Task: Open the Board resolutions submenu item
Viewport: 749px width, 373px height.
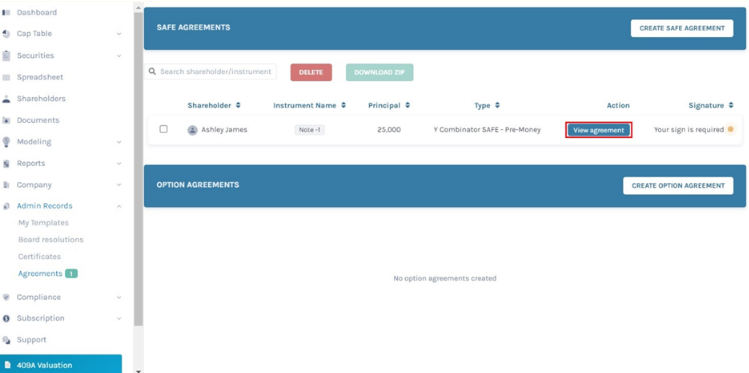Action: [51, 240]
